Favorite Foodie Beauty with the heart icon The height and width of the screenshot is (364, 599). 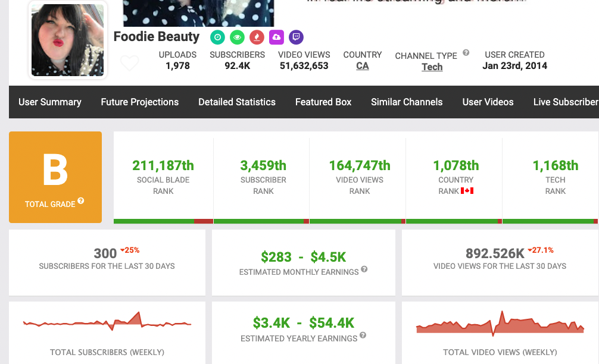pyautogui.click(x=129, y=63)
